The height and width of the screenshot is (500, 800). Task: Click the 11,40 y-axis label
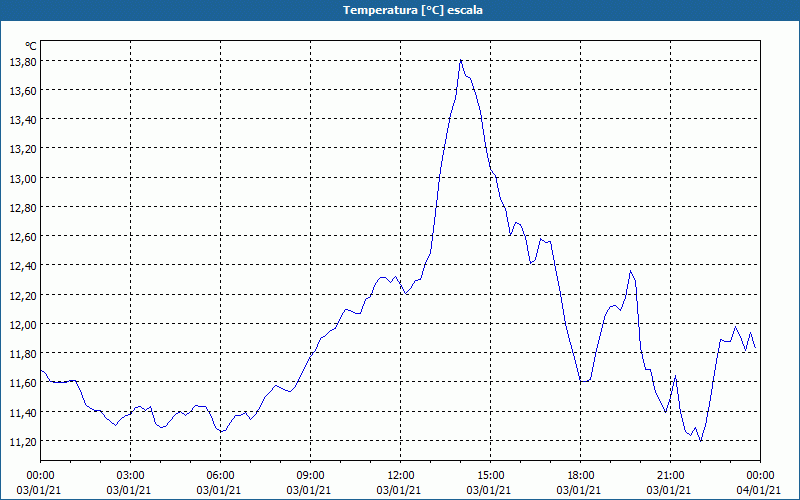[22, 412]
